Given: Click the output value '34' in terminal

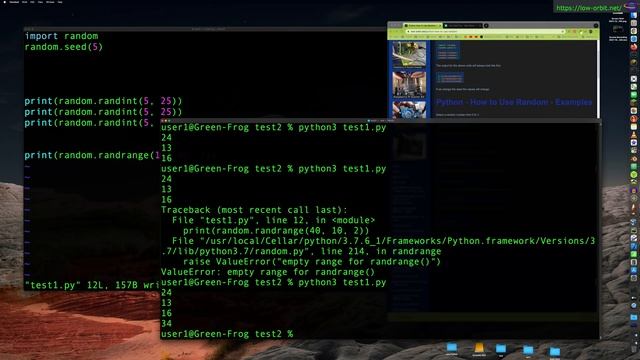Looking at the screenshot, I should coord(167,324).
